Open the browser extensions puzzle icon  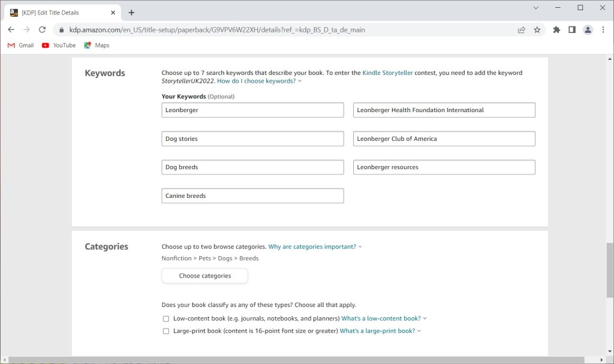(556, 29)
